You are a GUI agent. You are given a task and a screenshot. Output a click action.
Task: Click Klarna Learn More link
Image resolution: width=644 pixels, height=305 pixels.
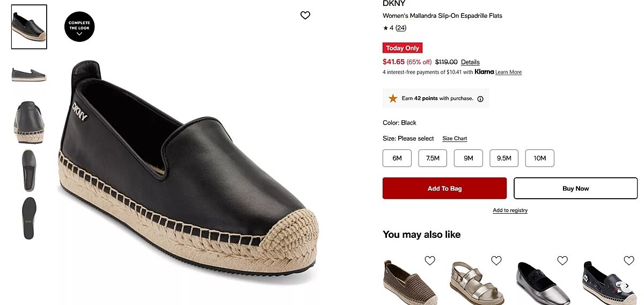click(508, 72)
